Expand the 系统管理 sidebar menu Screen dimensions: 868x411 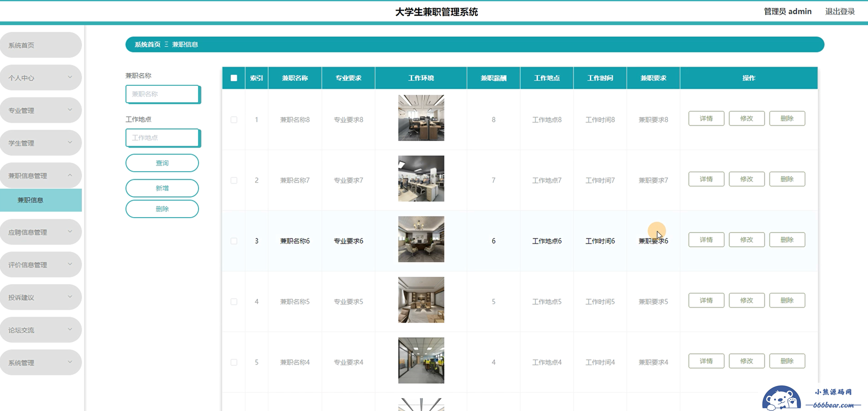[x=41, y=363]
